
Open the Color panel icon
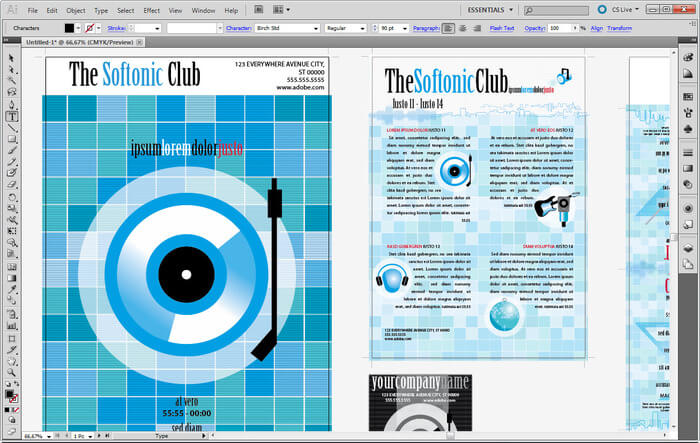[x=688, y=57]
